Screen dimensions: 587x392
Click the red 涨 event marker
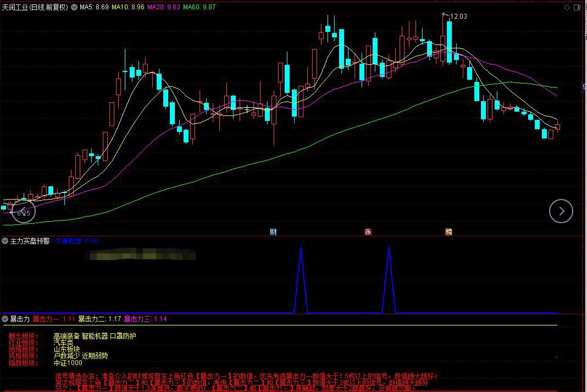368,232
